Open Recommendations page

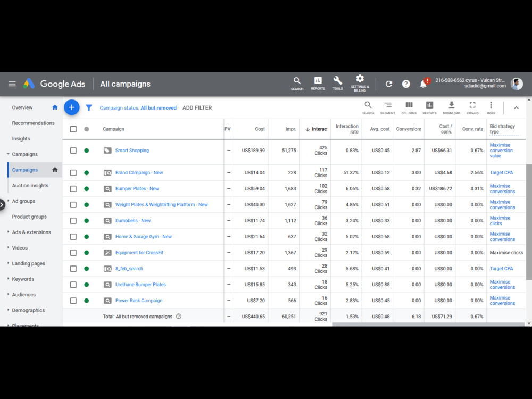pyautogui.click(x=33, y=123)
